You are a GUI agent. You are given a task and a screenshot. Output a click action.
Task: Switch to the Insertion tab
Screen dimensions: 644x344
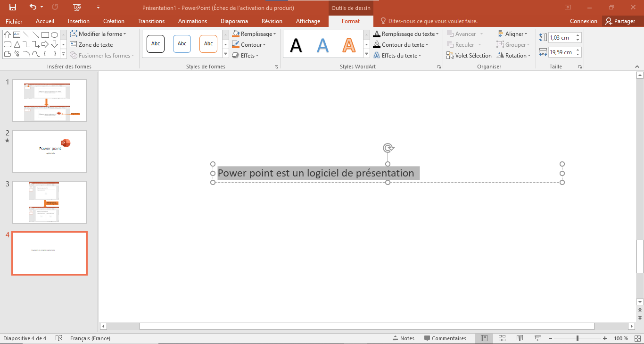[79, 21]
